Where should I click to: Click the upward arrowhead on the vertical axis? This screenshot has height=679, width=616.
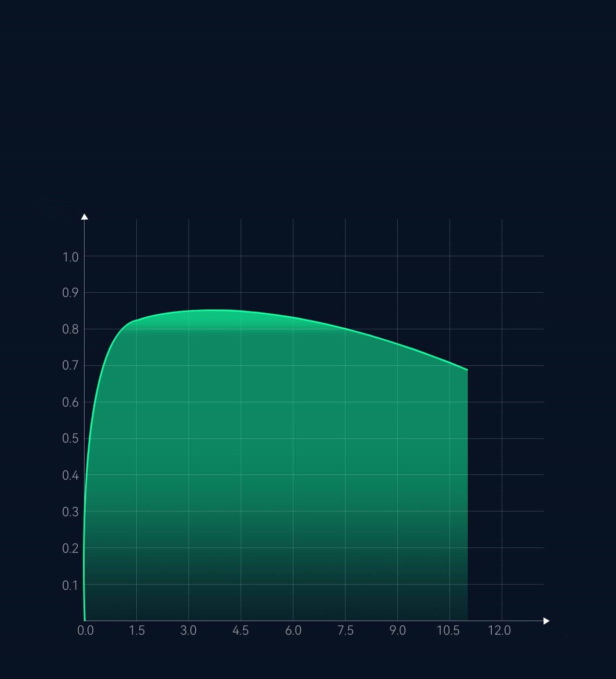tap(85, 217)
